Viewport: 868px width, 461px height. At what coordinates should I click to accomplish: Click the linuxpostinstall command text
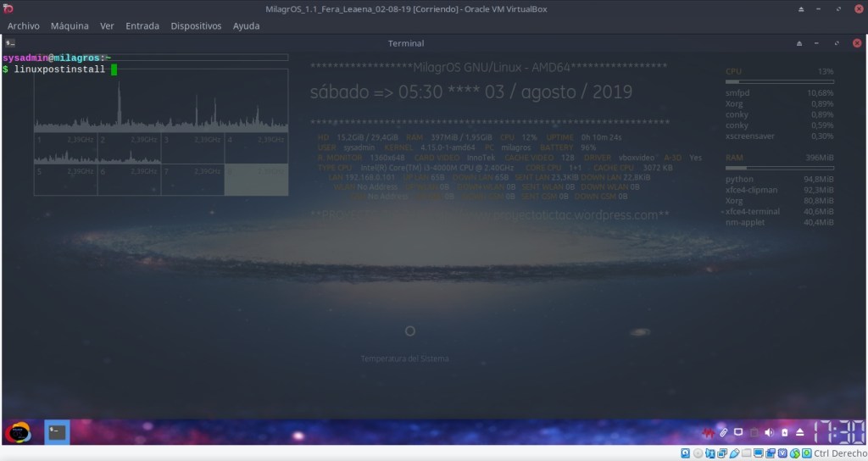(x=59, y=69)
